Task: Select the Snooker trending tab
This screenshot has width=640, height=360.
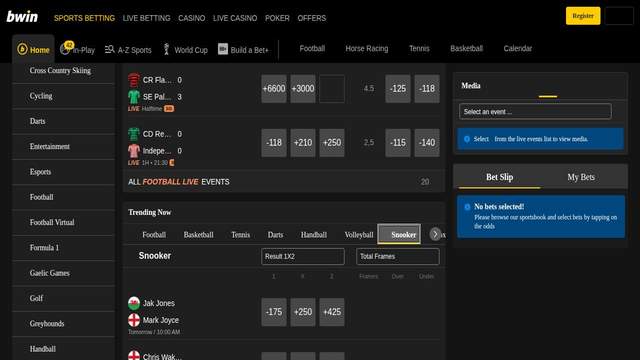Action: (399, 234)
